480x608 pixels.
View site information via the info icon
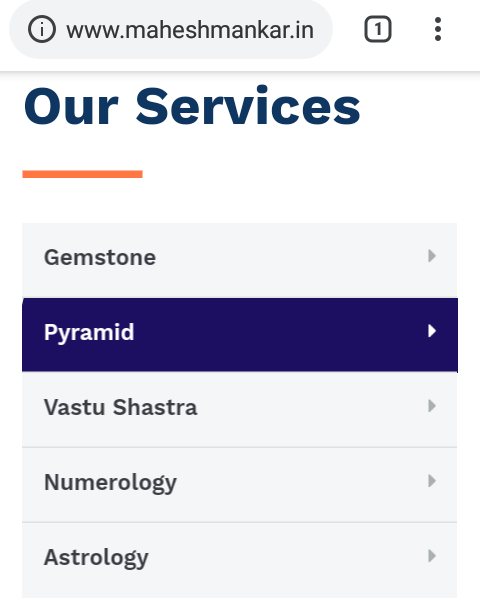click(41, 29)
